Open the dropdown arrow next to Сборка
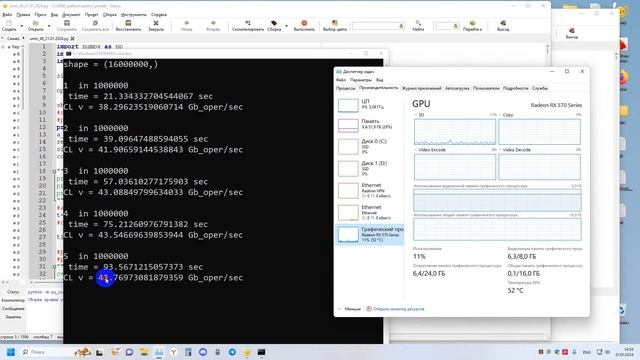This screenshot has width=640, height=360. (286, 26)
